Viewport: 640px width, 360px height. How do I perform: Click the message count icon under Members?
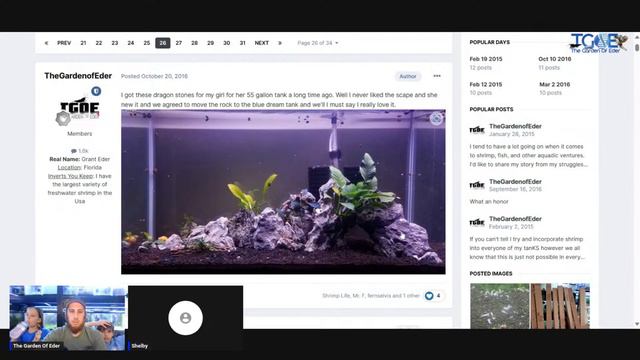click(74, 151)
